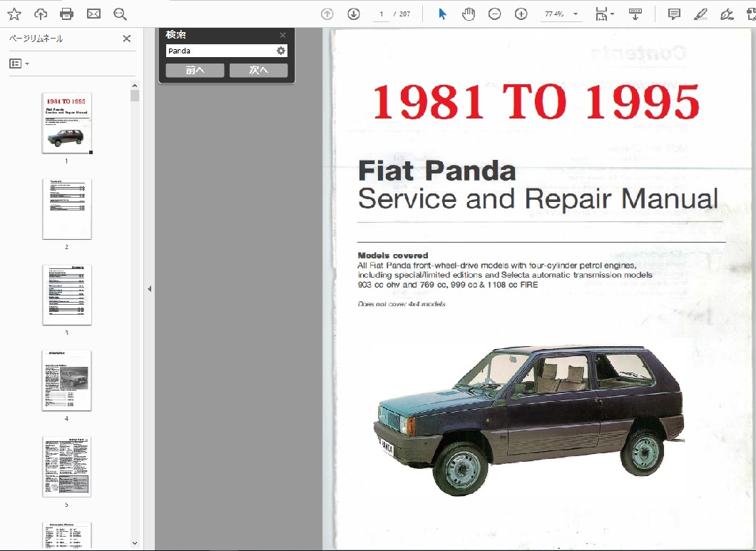Click the page number input field
The width and height of the screenshot is (756, 551).
tap(381, 14)
